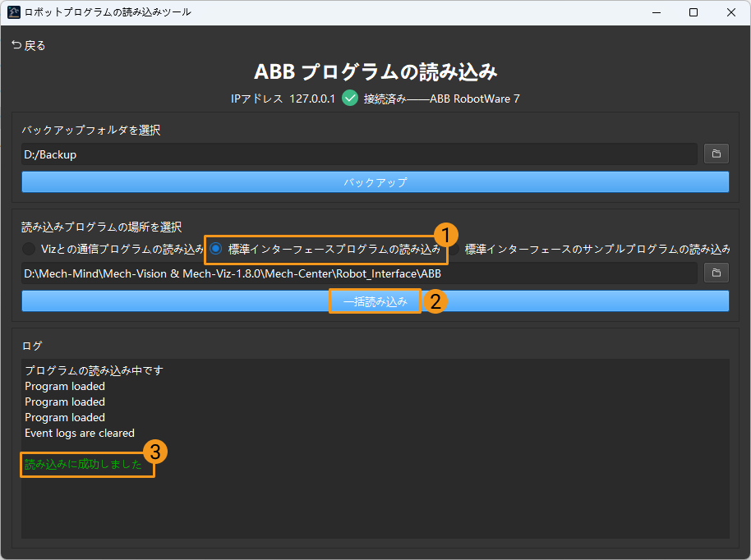Maximize the program loading tool window
This screenshot has height=560, width=751.
coord(693,12)
